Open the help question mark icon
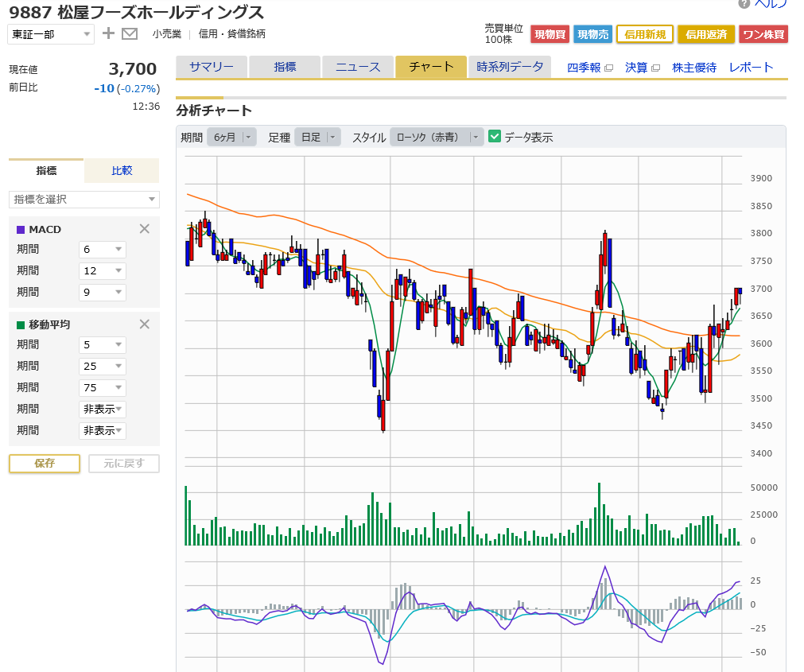This screenshot has width=804, height=672. 744,4
